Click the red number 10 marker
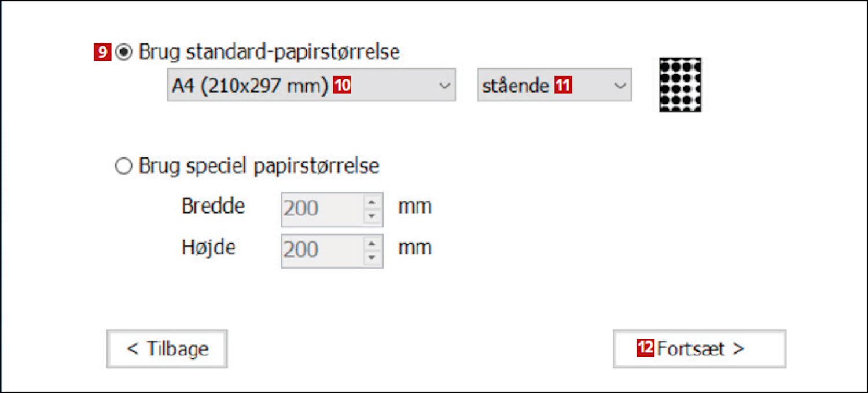Image resolution: width=868 pixels, height=393 pixels. [x=342, y=86]
